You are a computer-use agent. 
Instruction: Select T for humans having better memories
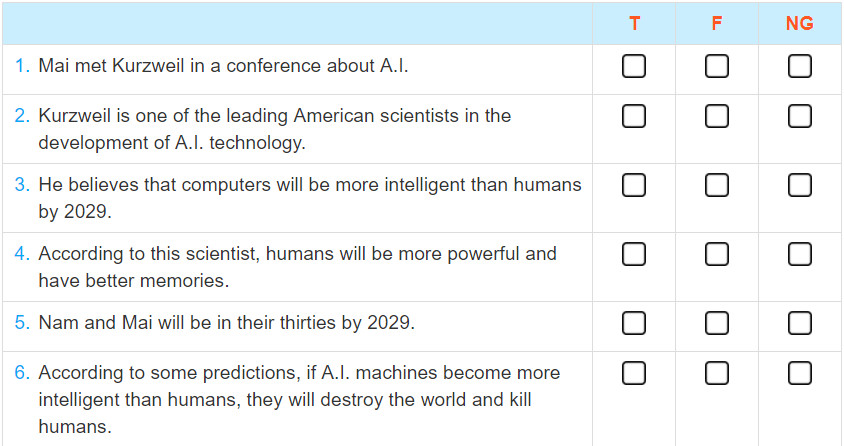(634, 254)
